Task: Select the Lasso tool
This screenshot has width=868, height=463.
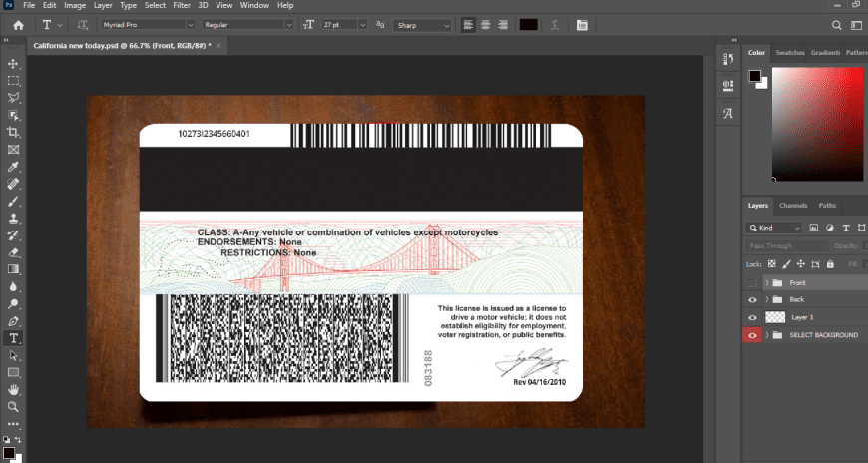Action: tap(13, 98)
